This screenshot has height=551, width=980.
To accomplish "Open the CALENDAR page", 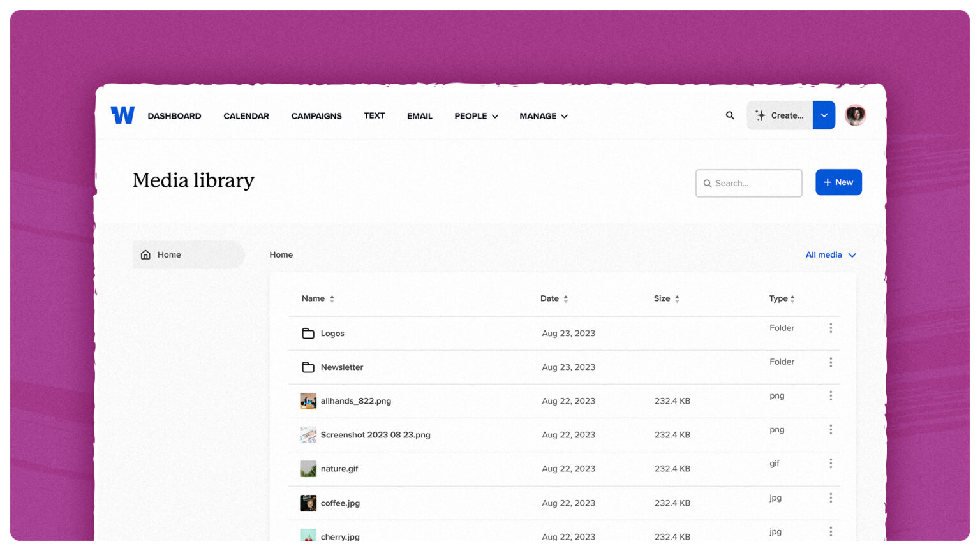I will (x=246, y=116).
